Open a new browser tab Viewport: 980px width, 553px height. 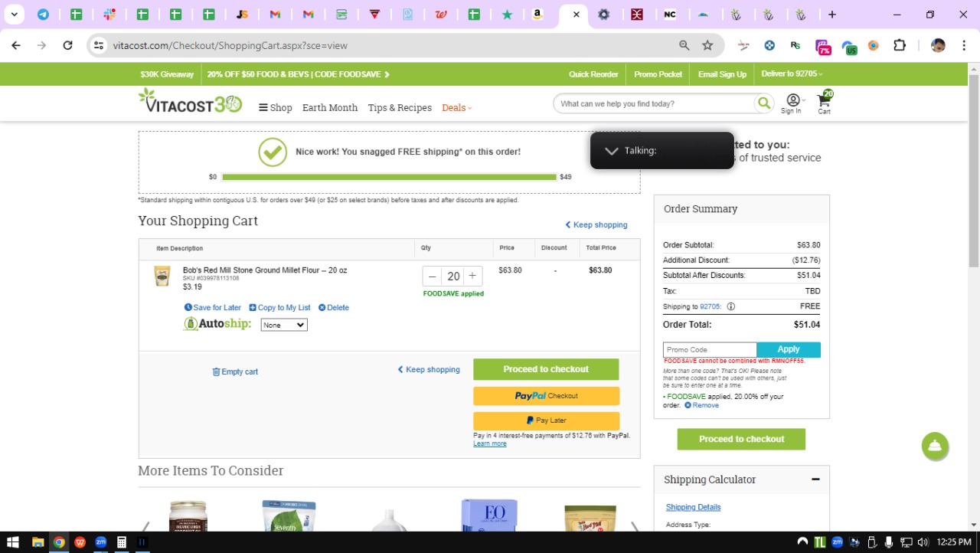[x=832, y=15]
